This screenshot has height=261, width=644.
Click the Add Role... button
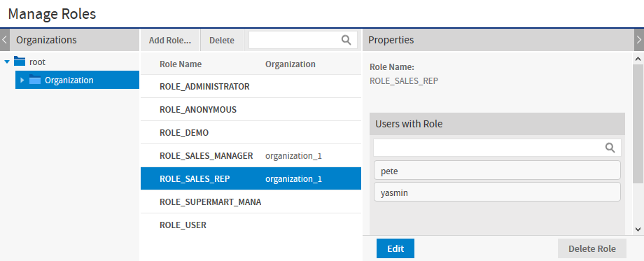click(x=170, y=40)
